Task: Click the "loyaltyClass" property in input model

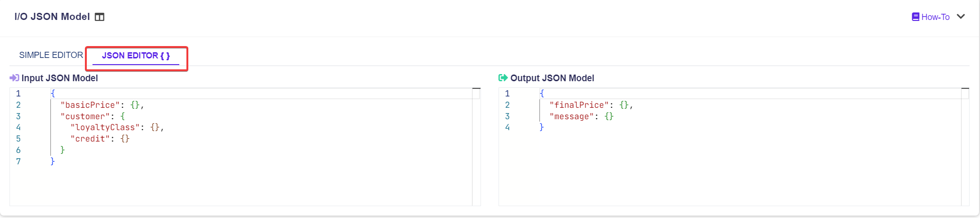Action: pyautogui.click(x=105, y=127)
